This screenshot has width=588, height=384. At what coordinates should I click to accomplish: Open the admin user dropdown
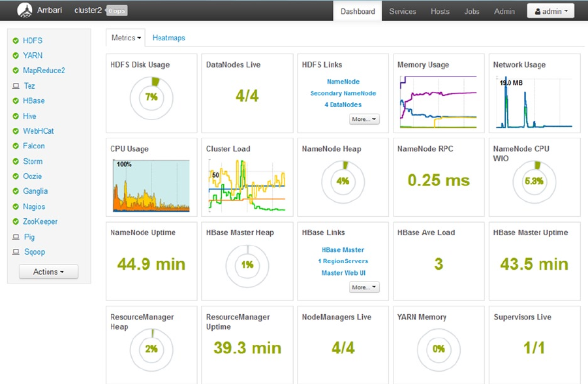(x=551, y=11)
